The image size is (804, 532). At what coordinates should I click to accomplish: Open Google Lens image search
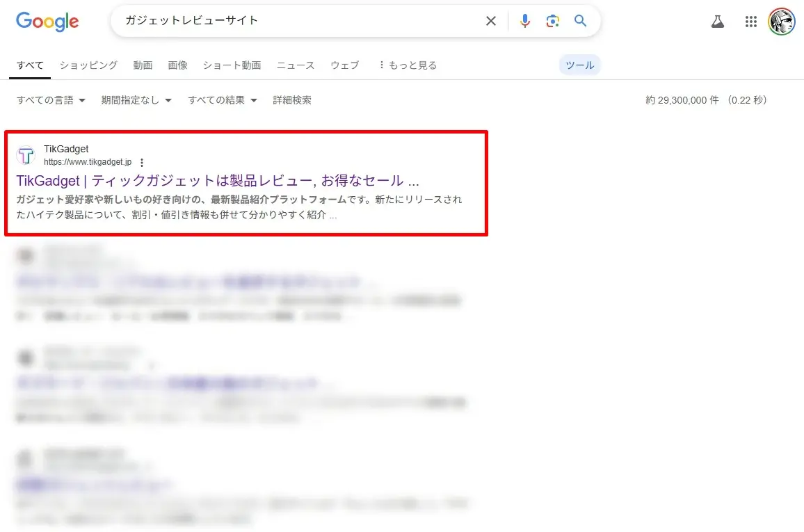pyautogui.click(x=552, y=21)
